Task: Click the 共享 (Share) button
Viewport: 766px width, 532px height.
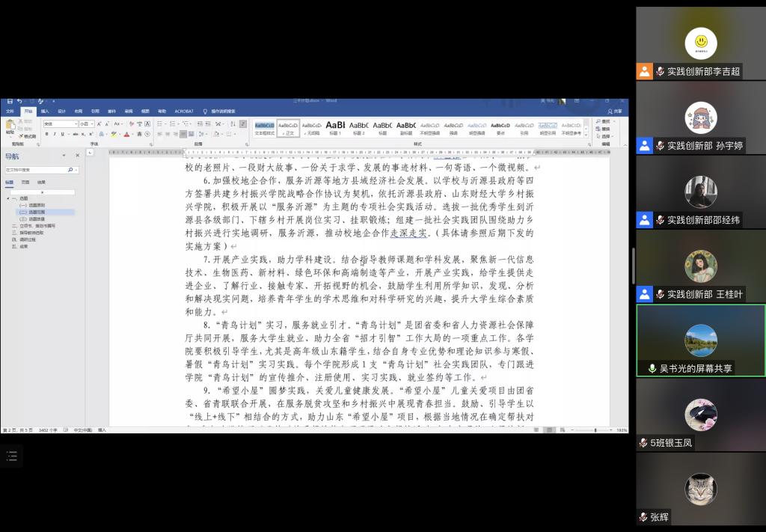Action: pos(615,111)
